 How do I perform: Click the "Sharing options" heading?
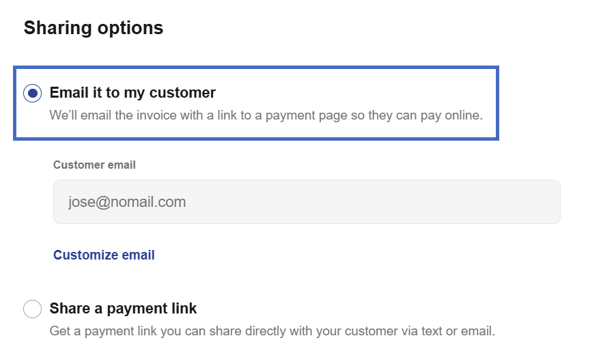94,28
